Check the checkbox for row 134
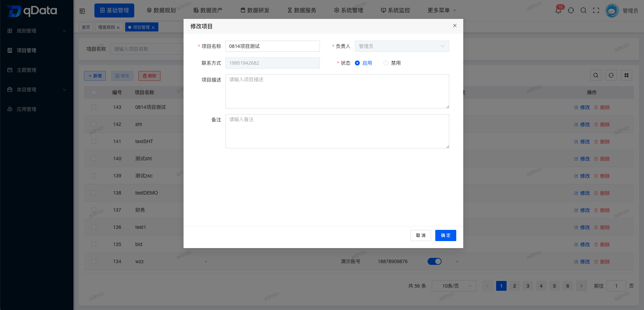This screenshot has width=644, height=310. tap(94, 261)
